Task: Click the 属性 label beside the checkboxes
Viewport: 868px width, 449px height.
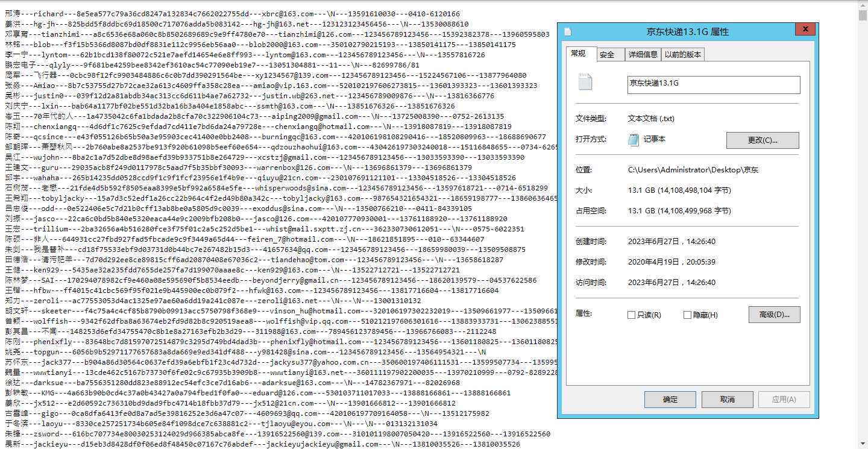Action: (583, 314)
